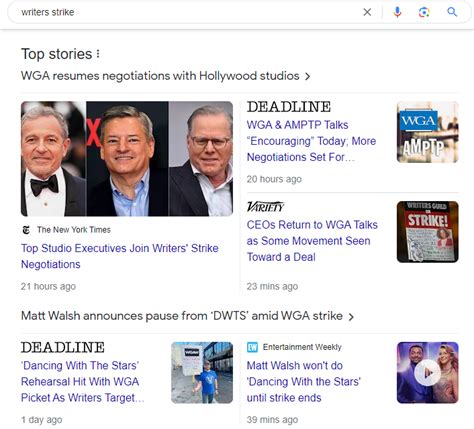This screenshot has width=474, height=429.
Task: Start voice search with the microphone icon
Action: tap(397, 12)
